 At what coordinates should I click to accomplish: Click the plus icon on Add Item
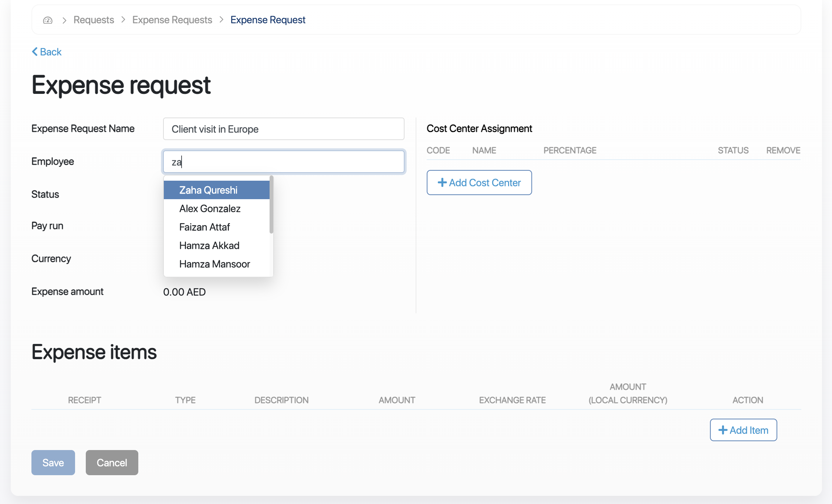tap(723, 430)
